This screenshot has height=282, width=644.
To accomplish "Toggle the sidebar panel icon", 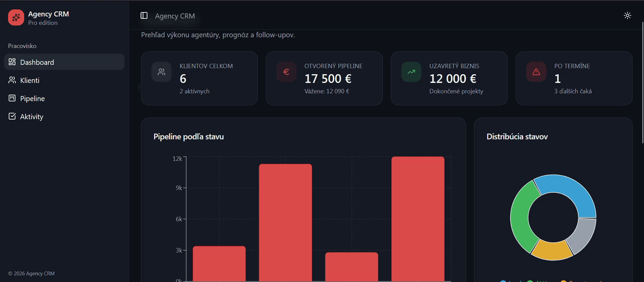I will pyautogui.click(x=144, y=15).
